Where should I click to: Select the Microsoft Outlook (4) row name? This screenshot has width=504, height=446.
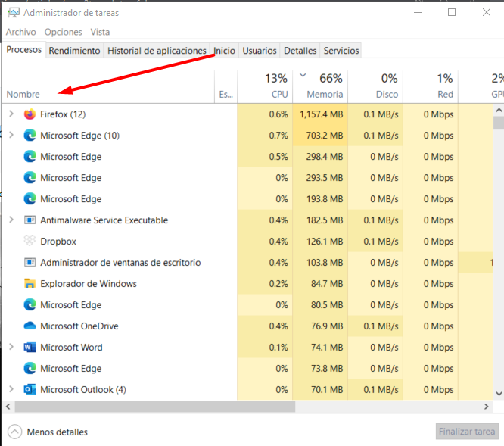(83, 390)
